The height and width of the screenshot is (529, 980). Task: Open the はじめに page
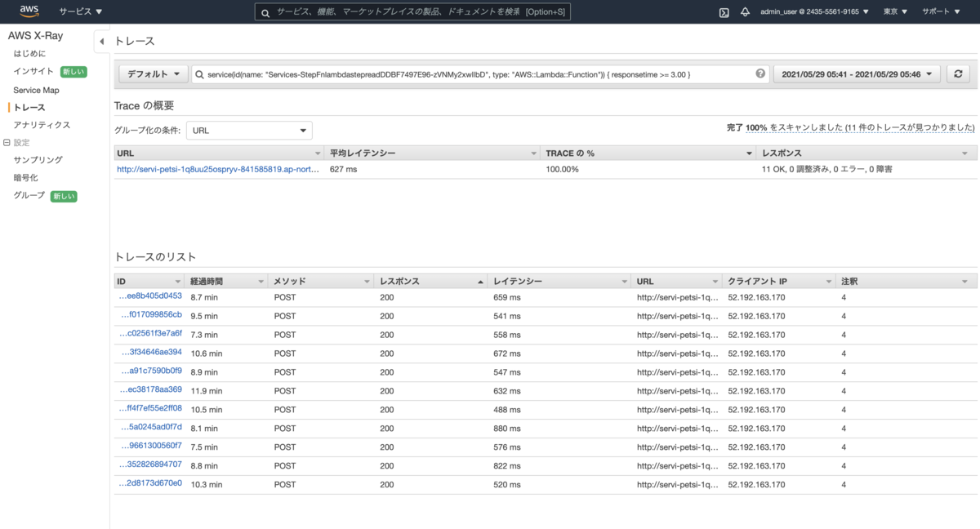(x=29, y=54)
